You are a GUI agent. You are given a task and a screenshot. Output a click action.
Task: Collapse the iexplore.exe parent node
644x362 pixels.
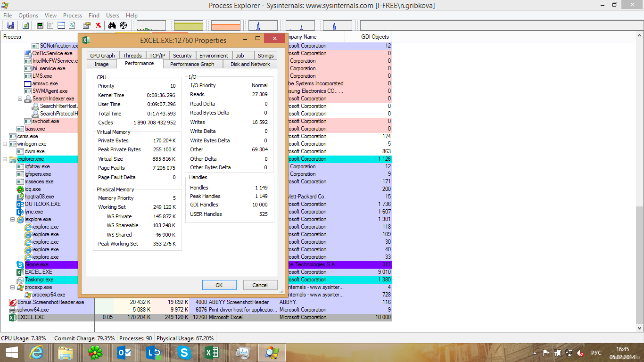coord(13,220)
